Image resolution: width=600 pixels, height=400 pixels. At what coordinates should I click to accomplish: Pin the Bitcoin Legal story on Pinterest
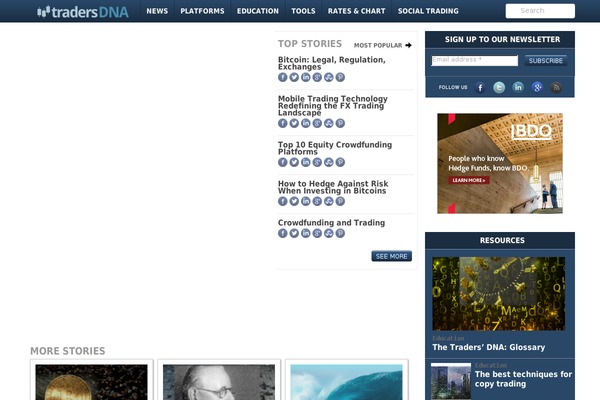point(340,77)
